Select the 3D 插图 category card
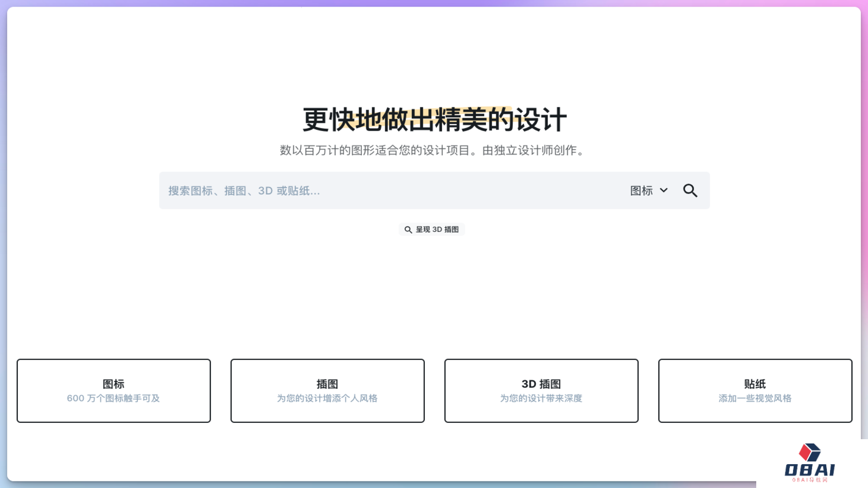This screenshot has width=868, height=488. click(x=541, y=390)
